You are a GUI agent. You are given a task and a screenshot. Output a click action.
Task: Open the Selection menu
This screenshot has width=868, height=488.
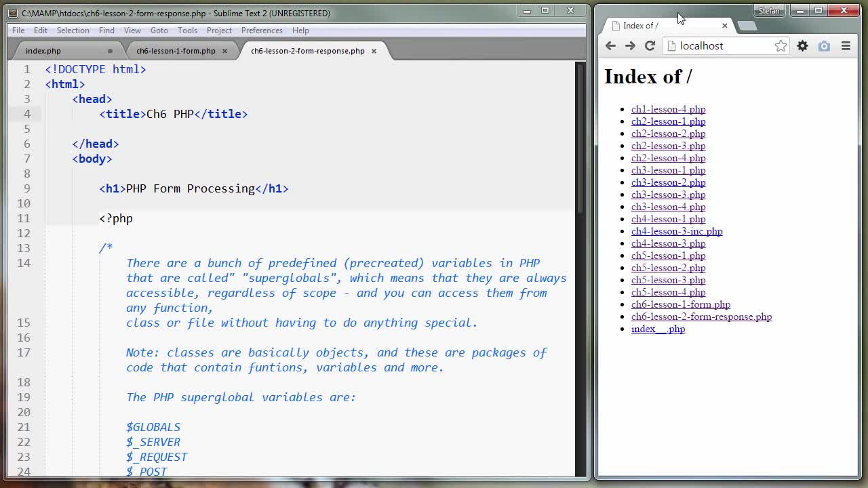pyautogui.click(x=73, y=30)
